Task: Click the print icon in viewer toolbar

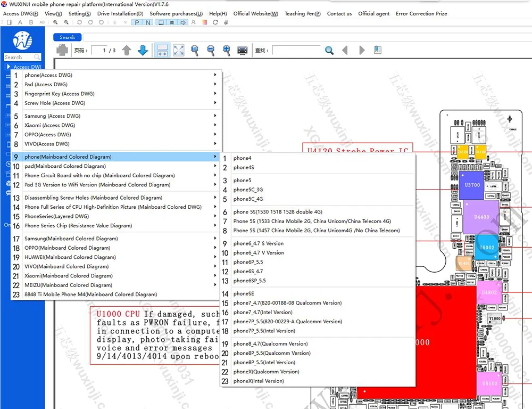Action: click(62, 50)
